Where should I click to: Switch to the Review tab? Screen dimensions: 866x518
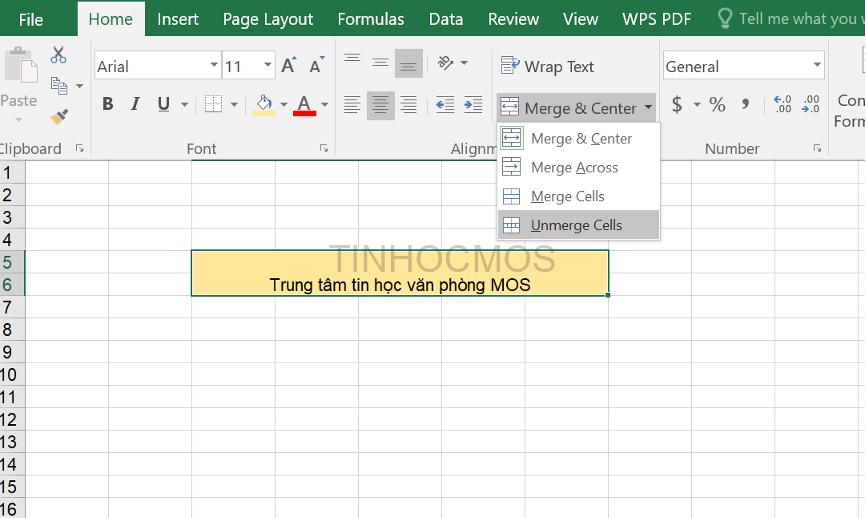coord(513,19)
